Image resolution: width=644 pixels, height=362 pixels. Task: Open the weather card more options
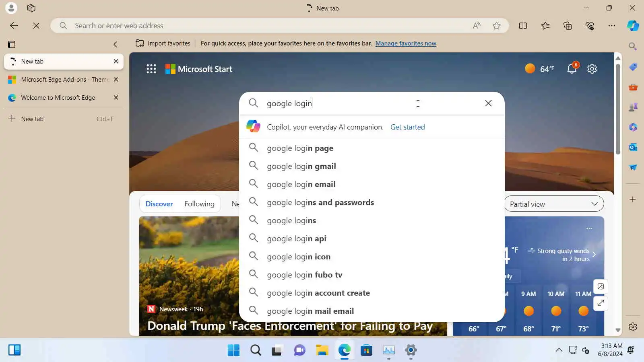click(589, 228)
